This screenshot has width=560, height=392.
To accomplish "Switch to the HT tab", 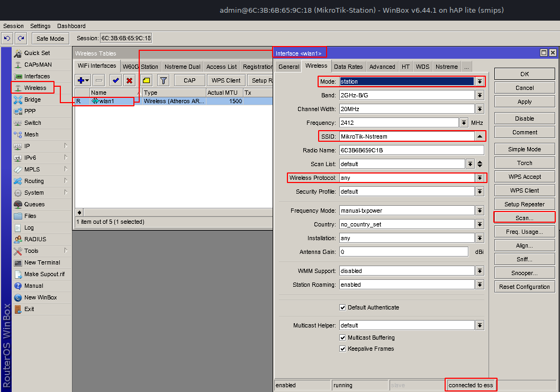I will click(x=405, y=67).
